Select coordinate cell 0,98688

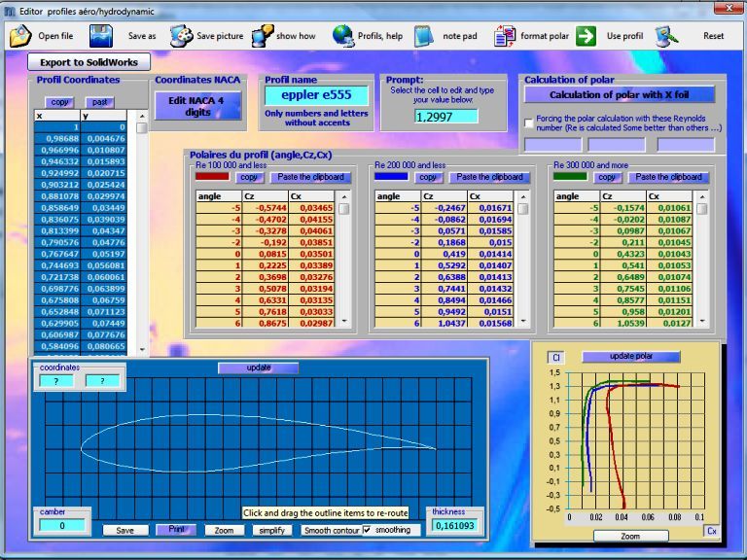pyautogui.click(x=57, y=139)
